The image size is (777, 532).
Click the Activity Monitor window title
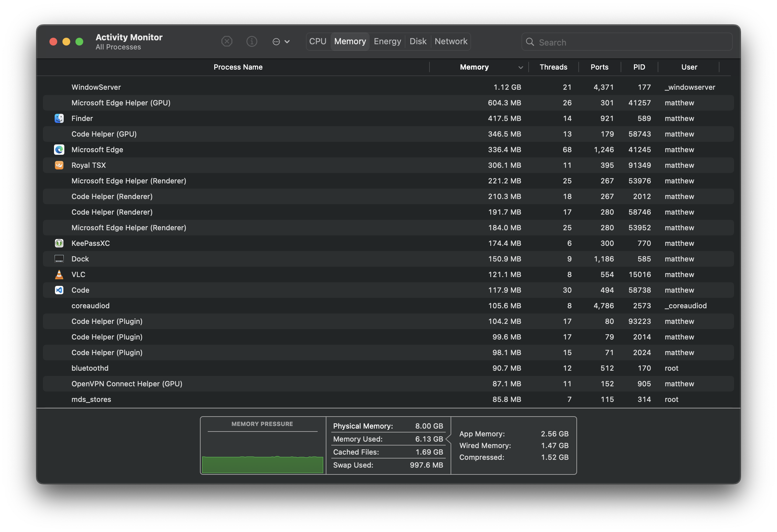pyautogui.click(x=129, y=37)
